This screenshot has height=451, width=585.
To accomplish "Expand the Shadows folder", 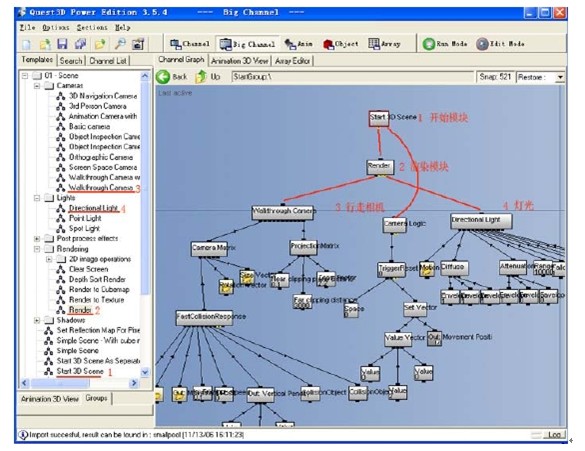I will click(37, 320).
